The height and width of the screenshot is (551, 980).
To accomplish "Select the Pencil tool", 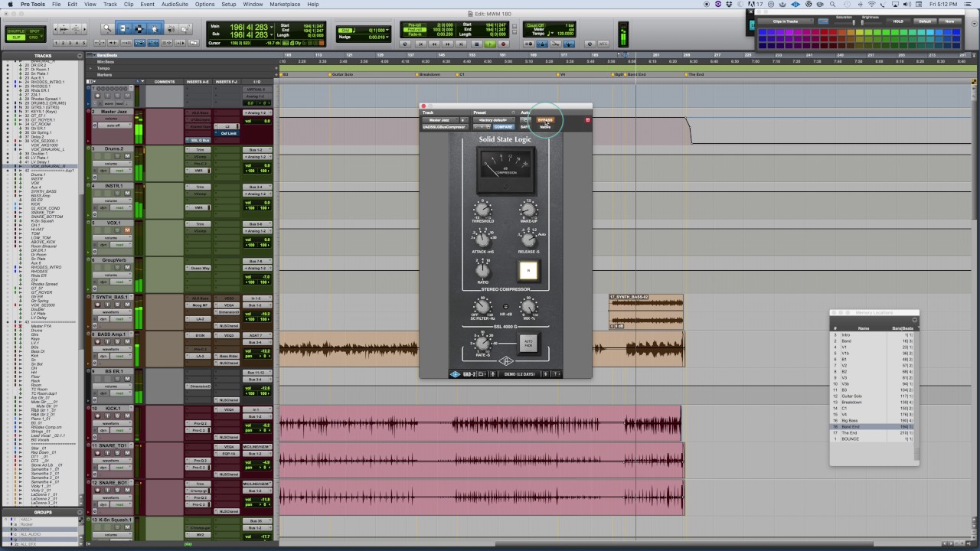I will point(185,28).
